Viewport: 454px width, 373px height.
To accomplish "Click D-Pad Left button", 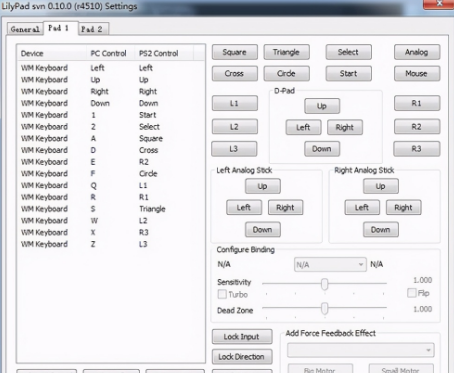I will pyautogui.click(x=303, y=127).
